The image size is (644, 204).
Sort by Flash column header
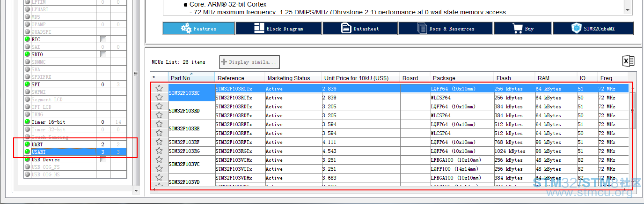click(515, 78)
